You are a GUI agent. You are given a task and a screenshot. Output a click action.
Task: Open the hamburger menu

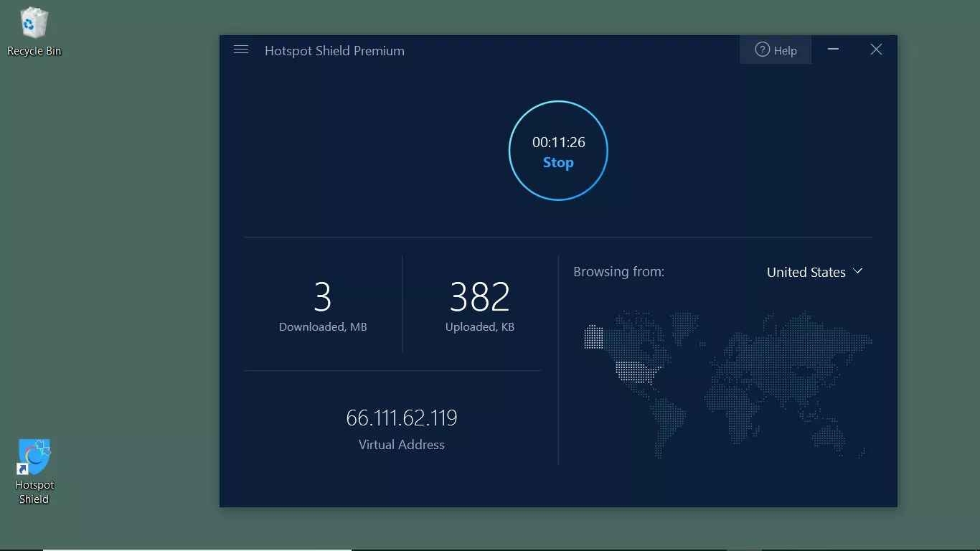click(241, 50)
